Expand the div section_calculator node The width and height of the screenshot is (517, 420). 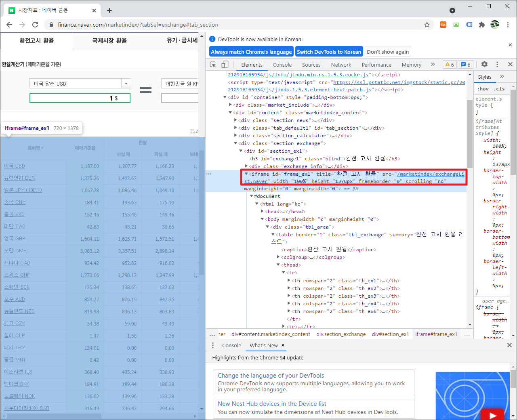(235, 136)
